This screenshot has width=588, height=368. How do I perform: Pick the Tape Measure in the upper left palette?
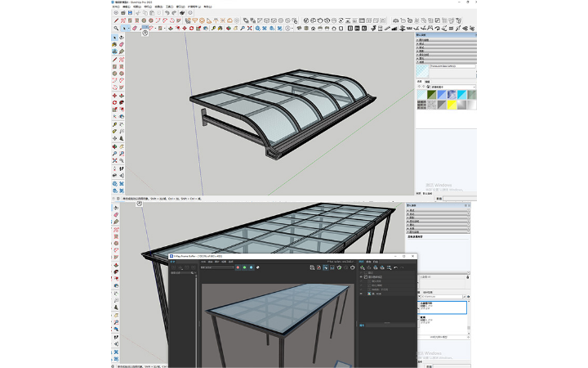(x=115, y=124)
